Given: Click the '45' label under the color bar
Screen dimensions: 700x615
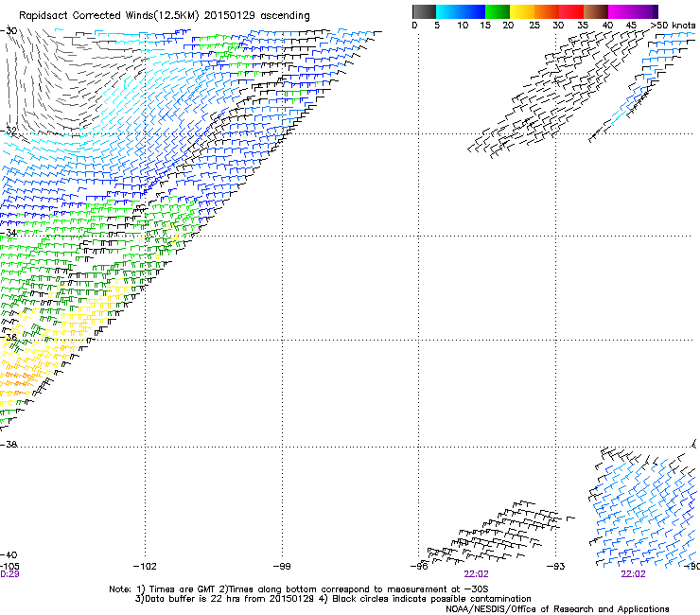Looking at the screenshot, I should [x=631, y=26].
